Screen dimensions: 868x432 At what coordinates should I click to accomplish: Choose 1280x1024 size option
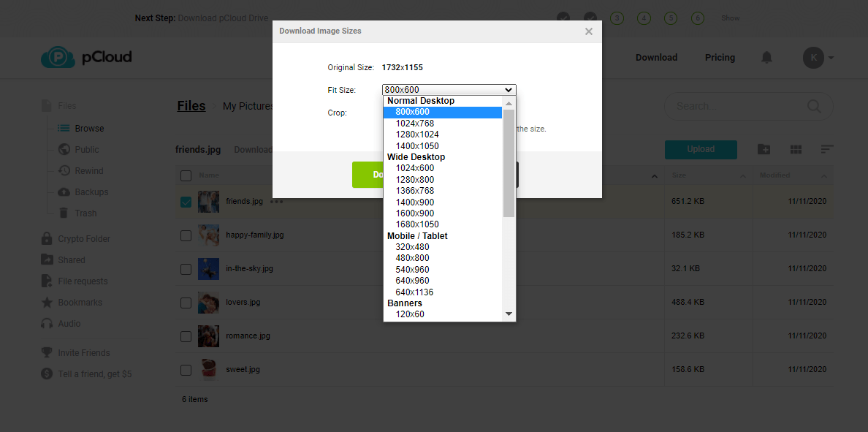point(443,134)
